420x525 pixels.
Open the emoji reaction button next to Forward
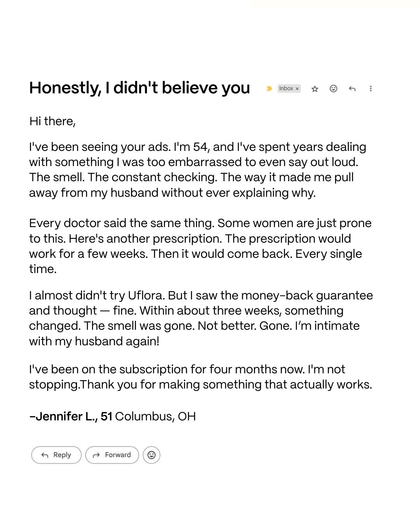click(152, 455)
